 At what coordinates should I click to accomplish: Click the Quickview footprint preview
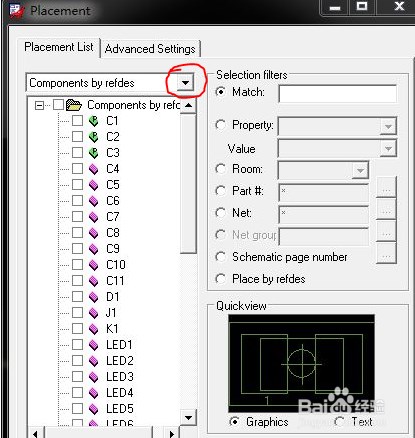pos(302,363)
